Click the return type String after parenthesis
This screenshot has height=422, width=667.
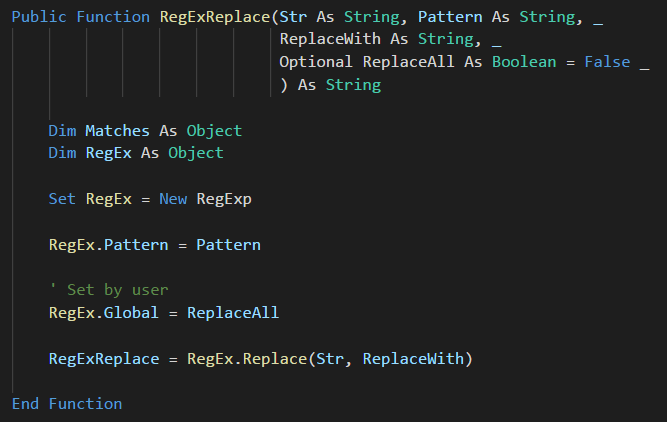click(x=353, y=86)
